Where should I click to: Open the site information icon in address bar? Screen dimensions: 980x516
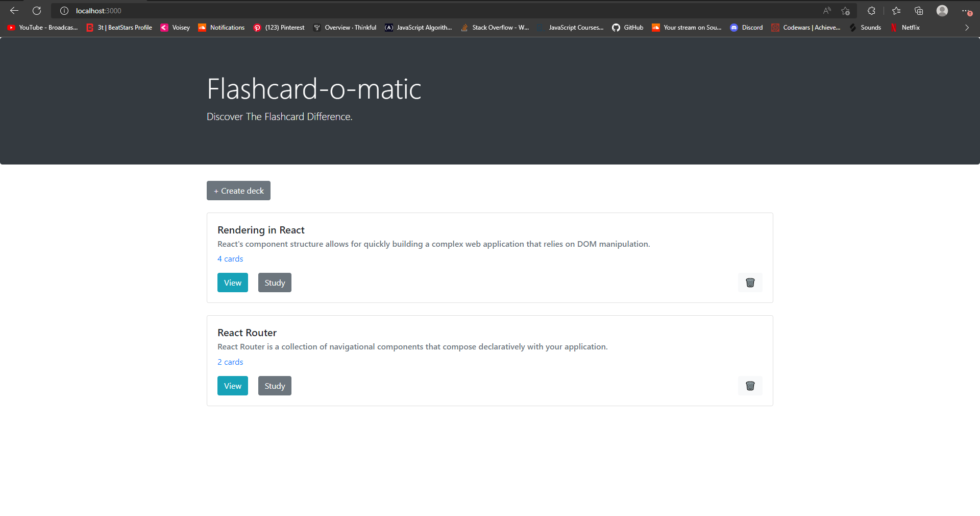[x=64, y=11]
